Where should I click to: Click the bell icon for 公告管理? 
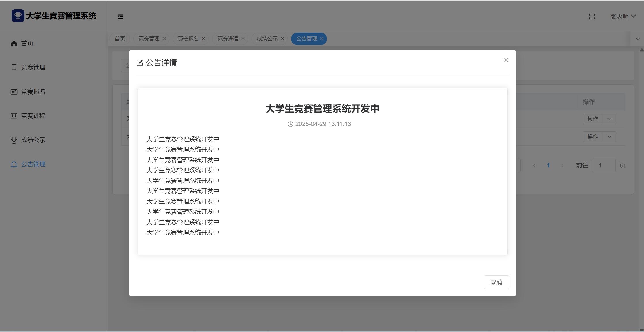[x=14, y=164]
